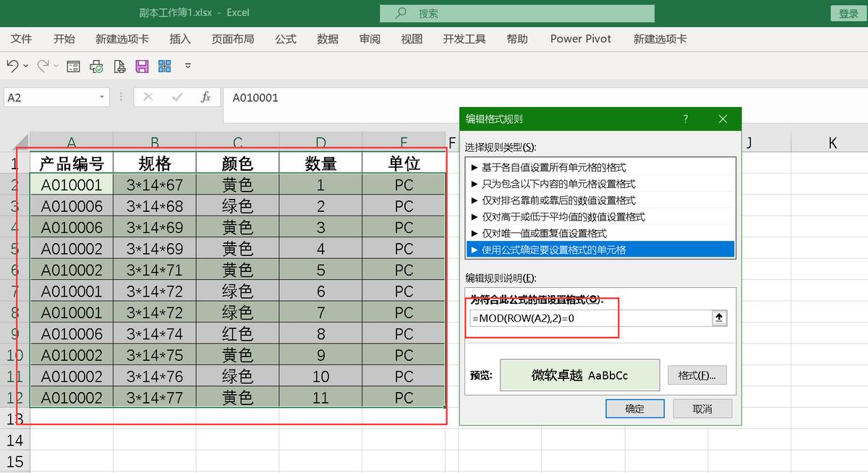This screenshot has height=473, width=868.
Task: Open the 文件 menu tab
Action: pyautogui.click(x=22, y=39)
